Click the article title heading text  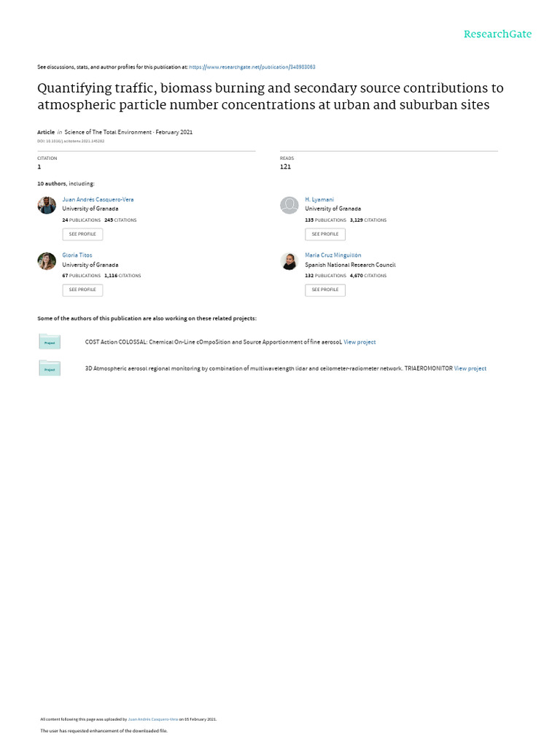pos(271,96)
